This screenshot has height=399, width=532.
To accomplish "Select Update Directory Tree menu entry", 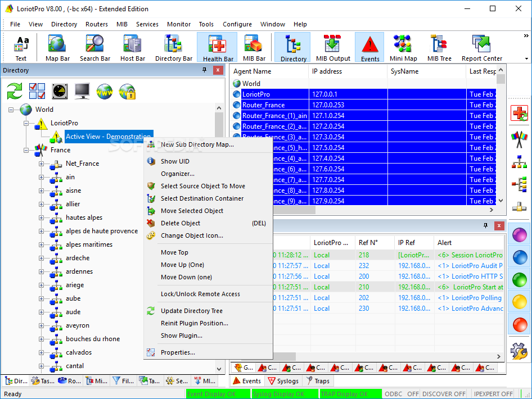I will point(208,311).
